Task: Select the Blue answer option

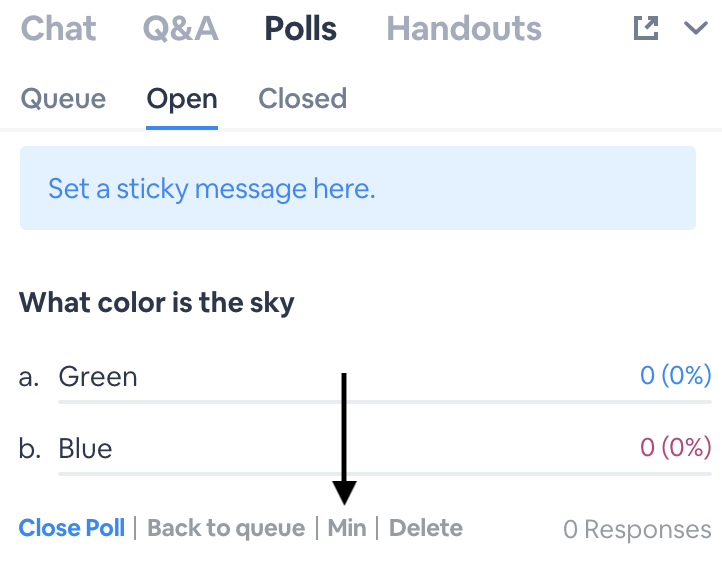Action: tap(85, 447)
